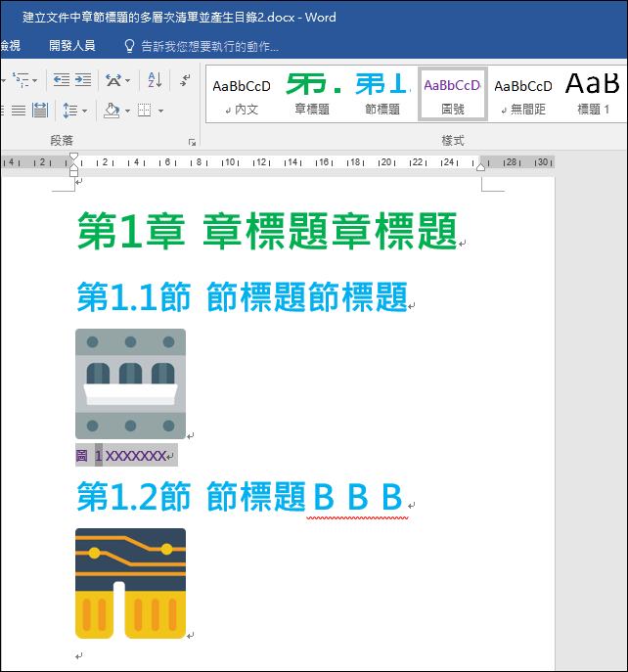Viewport: 628px width, 672px height.
Task: Select the circuit breaker image
Action: point(130,383)
